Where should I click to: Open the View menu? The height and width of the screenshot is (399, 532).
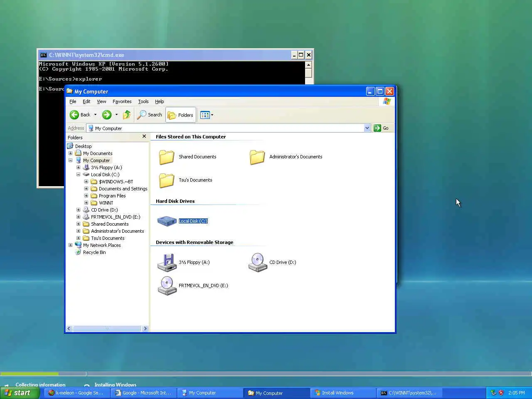click(x=101, y=101)
